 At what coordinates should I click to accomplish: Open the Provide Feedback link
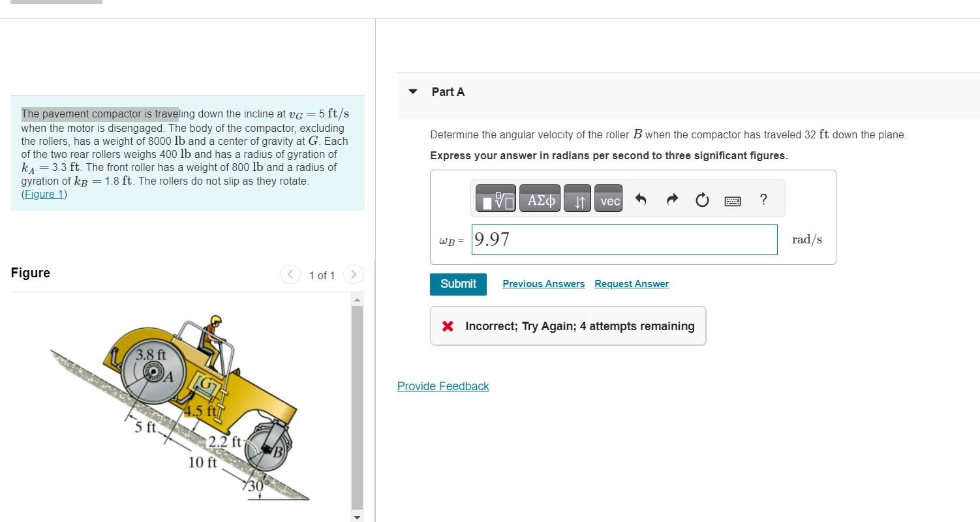click(x=443, y=386)
